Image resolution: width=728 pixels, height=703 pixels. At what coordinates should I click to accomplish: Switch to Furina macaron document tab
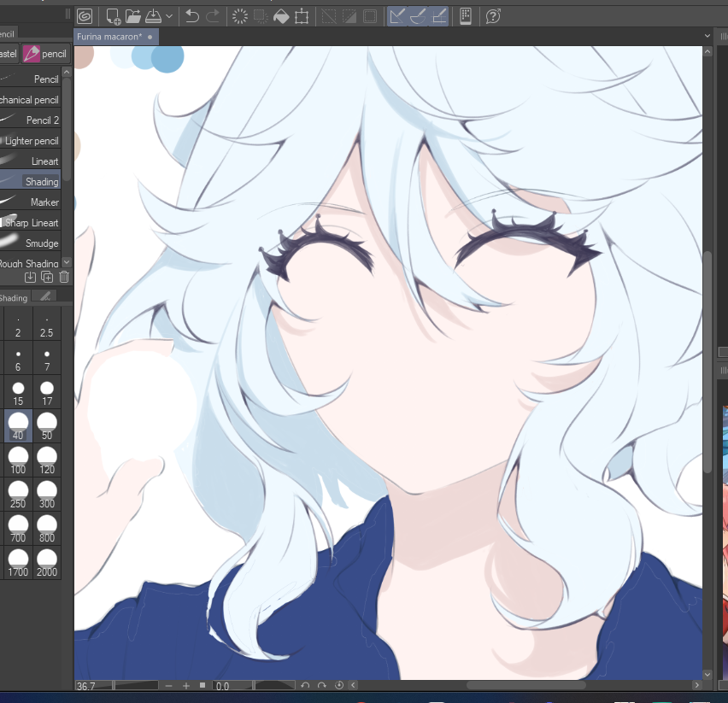pos(116,37)
